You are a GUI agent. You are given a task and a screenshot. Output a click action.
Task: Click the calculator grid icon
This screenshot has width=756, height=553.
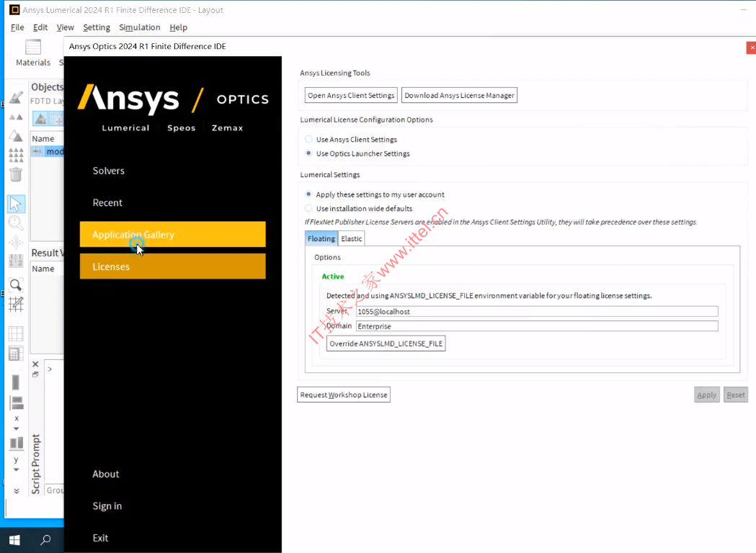click(x=16, y=353)
